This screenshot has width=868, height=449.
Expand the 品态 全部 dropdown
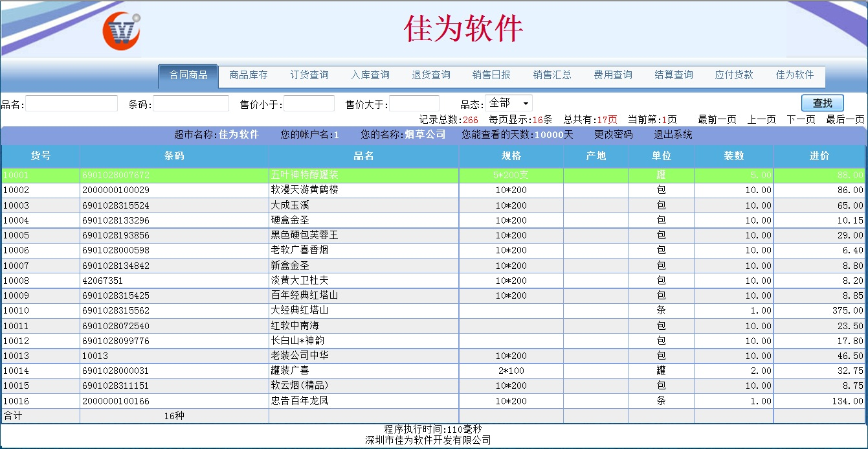509,103
